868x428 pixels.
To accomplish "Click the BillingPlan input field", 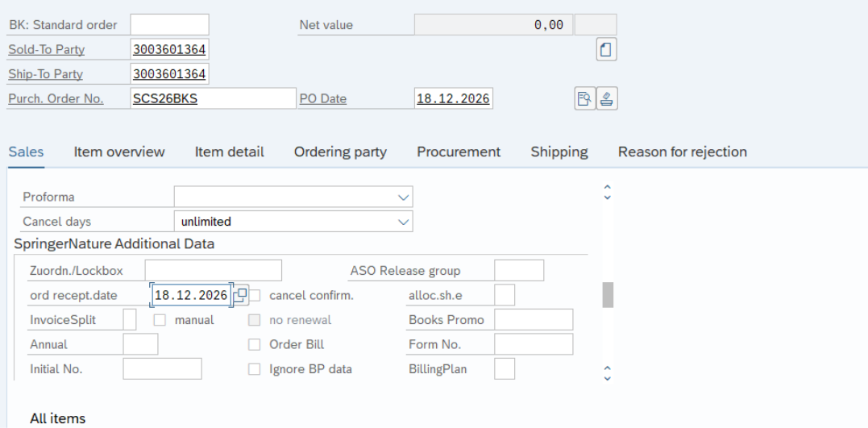I will (505, 368).
